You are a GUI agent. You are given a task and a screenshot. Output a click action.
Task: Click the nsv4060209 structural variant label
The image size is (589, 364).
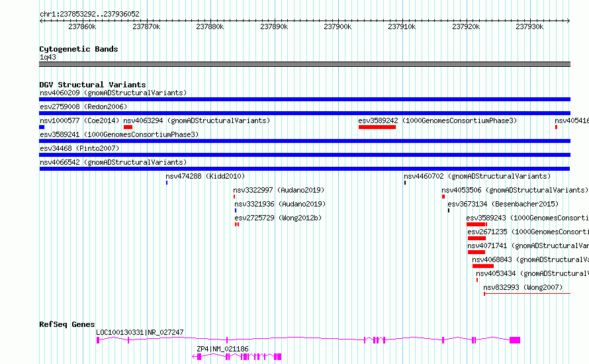click(113, 93)
